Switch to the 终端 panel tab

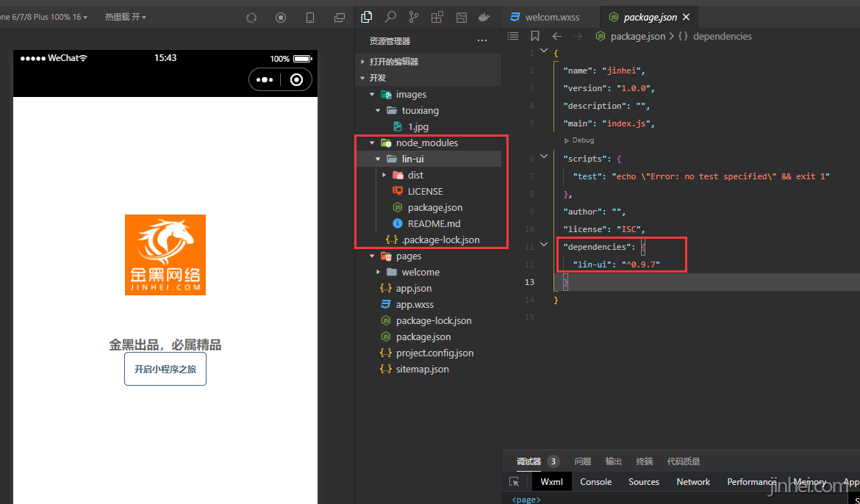(x=645, y=461)
